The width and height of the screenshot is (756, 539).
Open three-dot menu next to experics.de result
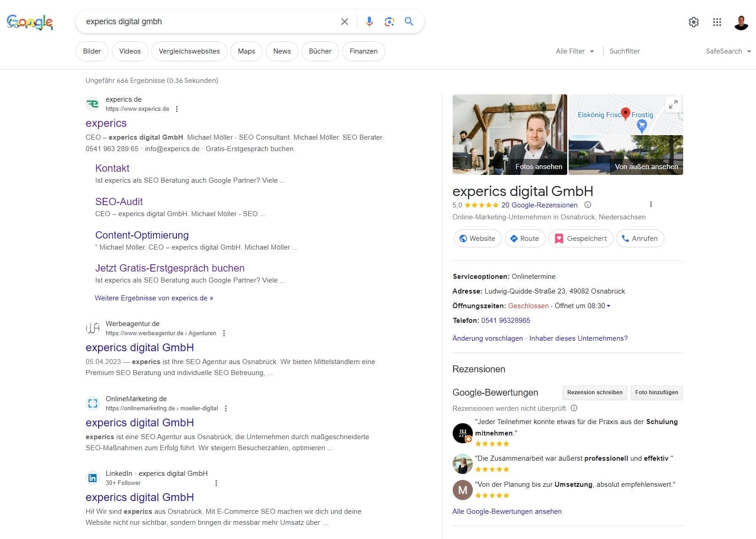[x=177, y=109]
